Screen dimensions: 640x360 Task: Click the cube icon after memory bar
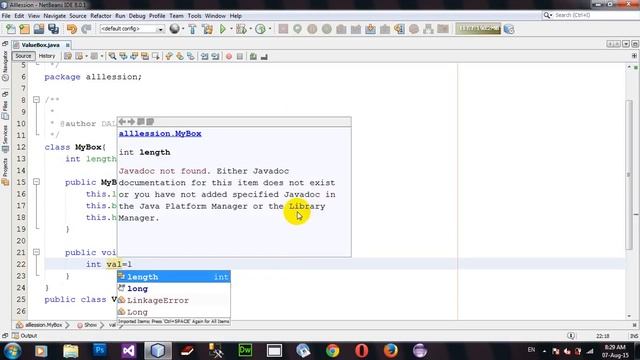tap(509, 29)
